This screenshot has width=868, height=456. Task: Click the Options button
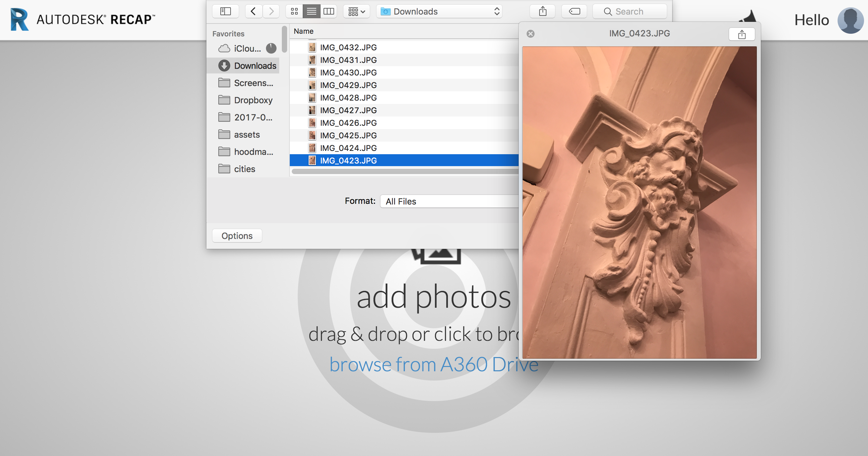[237, 236]
